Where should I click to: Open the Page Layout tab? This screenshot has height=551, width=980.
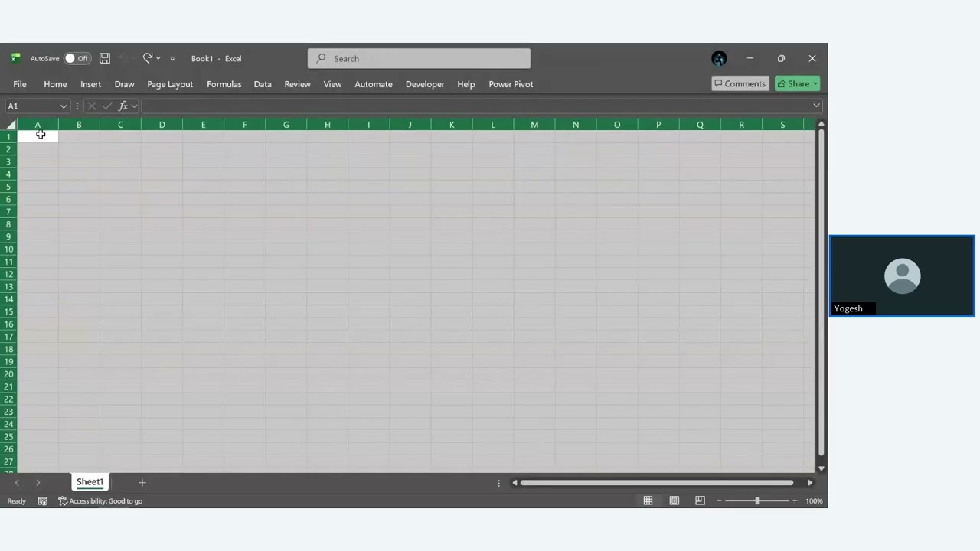170,84
